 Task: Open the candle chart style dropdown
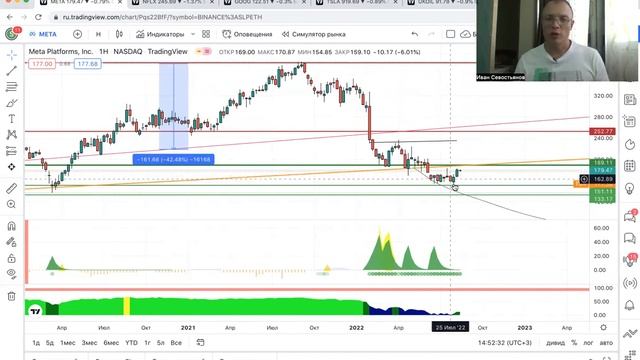tap(119, 34)
